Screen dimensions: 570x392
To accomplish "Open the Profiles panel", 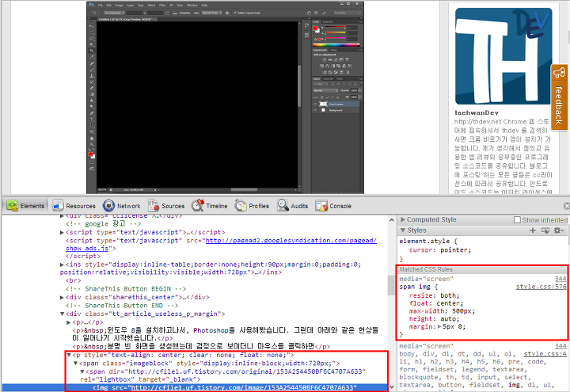I will [252, 206].
